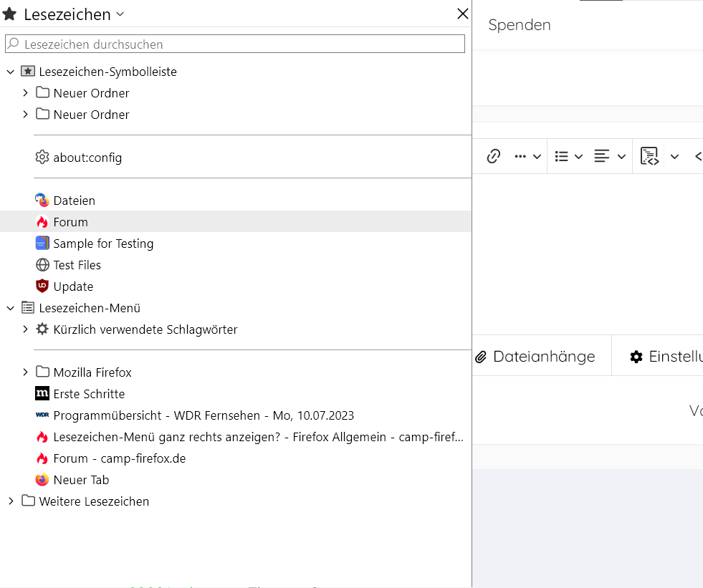Collapse the Lesezeichen-Symbolleiste folder
This screenshot has width=703, height=588.
(11, 72)
